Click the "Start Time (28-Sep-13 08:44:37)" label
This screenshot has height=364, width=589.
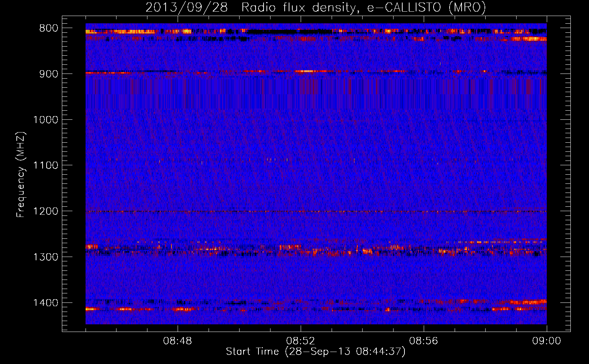[316, 352]
